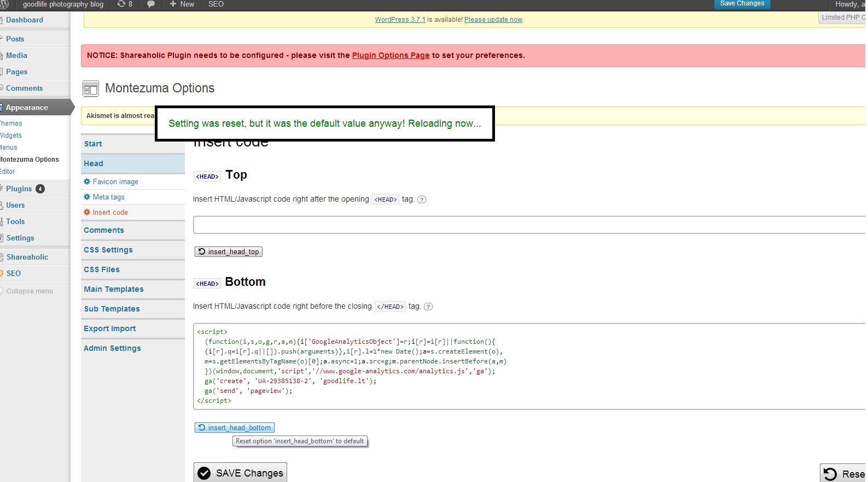868x482 pixels.
Task: Open Menus submenu item
Action: [9, 148]
